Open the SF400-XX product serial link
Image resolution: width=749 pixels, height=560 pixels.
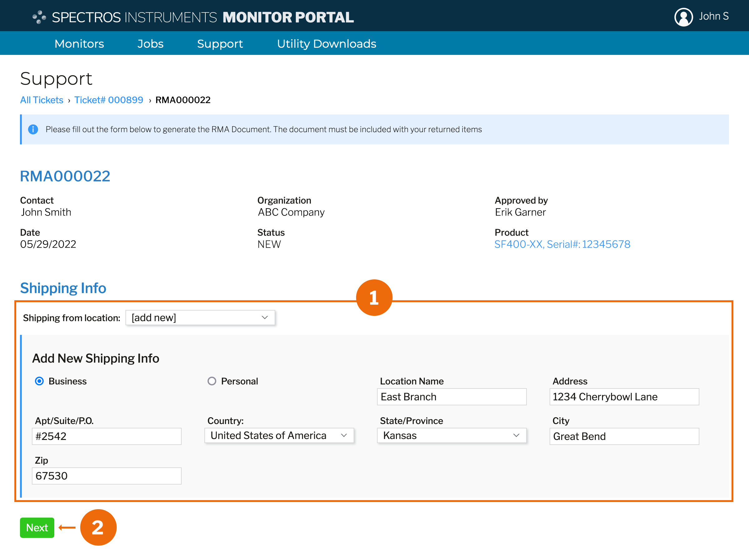(562, 244)
